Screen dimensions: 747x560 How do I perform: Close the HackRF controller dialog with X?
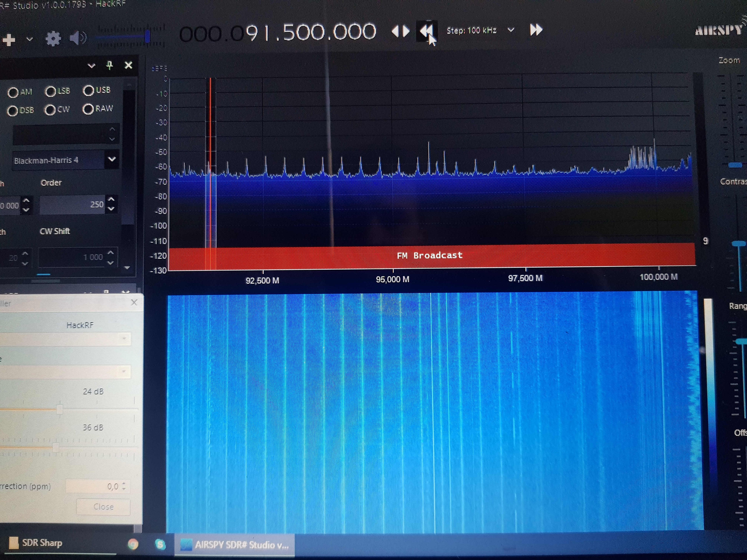pyautogui.click(x=134, y=302)
